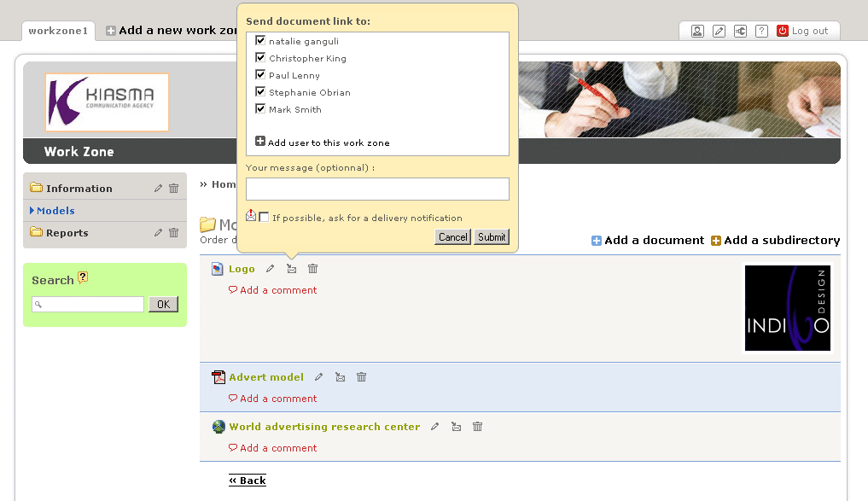Uncheck Paul Lenny recipient checkbox
The image size is (868, 501).
click(x=260, y=75)
